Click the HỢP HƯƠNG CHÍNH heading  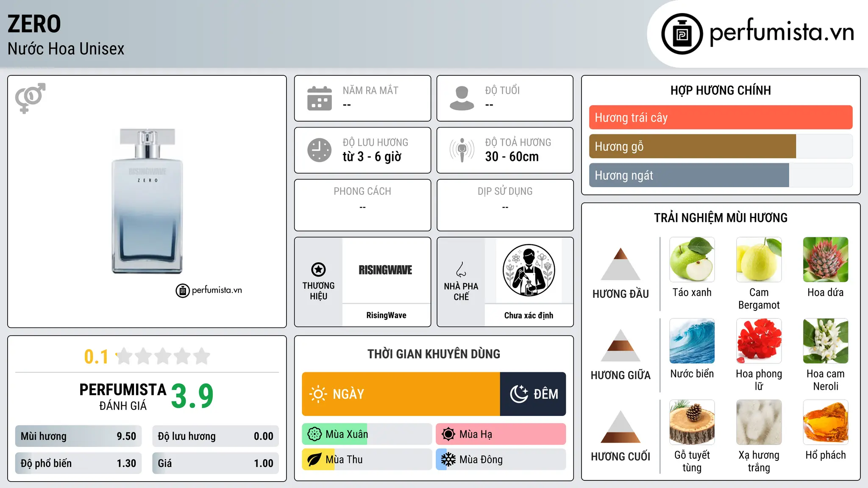[x=721, y=90]
